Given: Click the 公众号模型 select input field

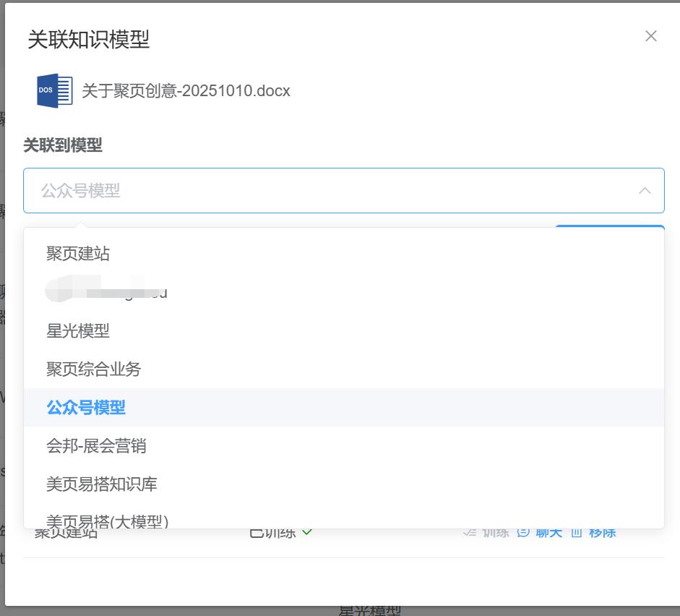Looking at the screenshot, I should pyautogui.click(x=325, y=191).
